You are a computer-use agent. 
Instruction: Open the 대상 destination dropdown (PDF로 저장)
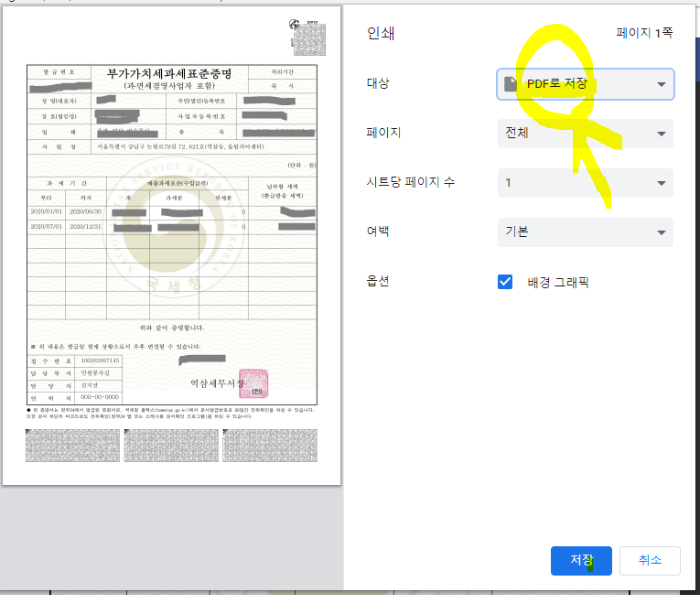pyautogui.click(x=585, y=84)
